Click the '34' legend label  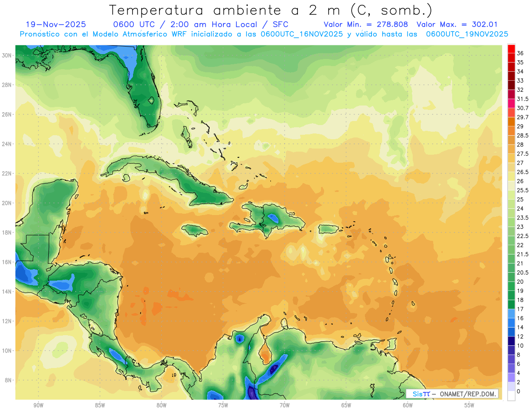point(520,71)
